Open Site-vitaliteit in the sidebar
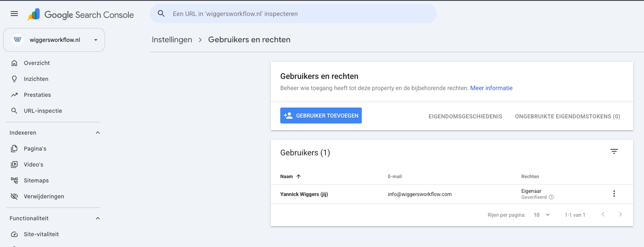The height and width of the screenshot is (247, 644). 41,234
